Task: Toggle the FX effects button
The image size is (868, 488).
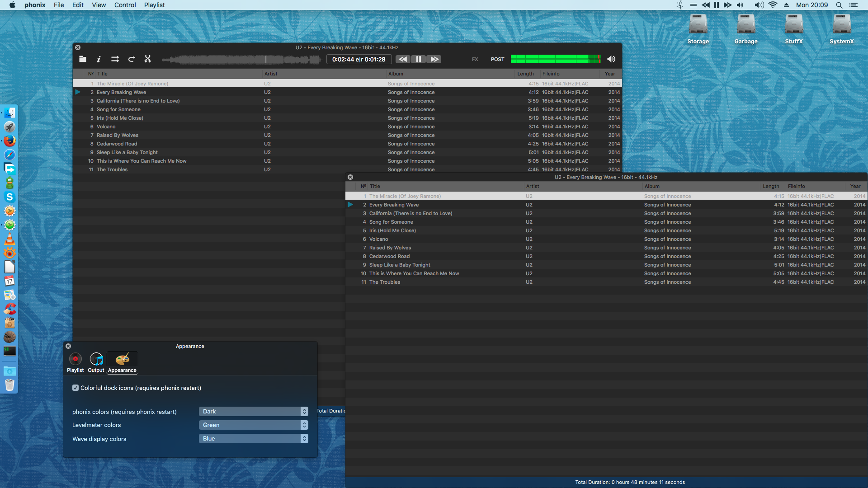Action: [x=475, y=59]
